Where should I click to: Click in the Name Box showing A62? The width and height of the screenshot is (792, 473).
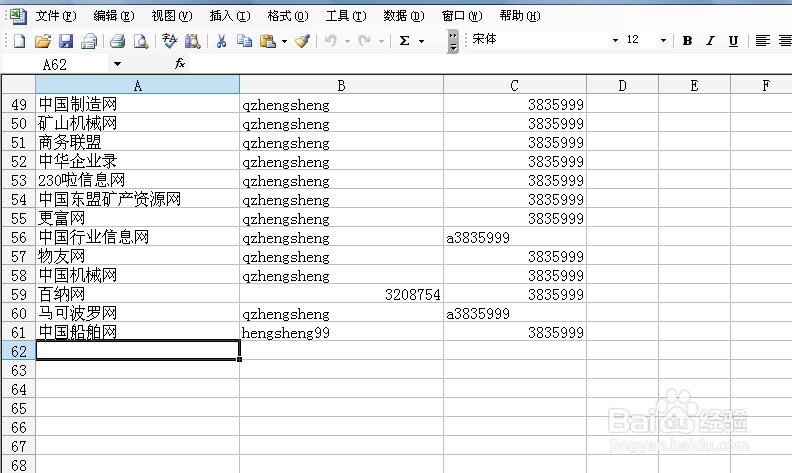pyautogui.click(x=55, y=64)
